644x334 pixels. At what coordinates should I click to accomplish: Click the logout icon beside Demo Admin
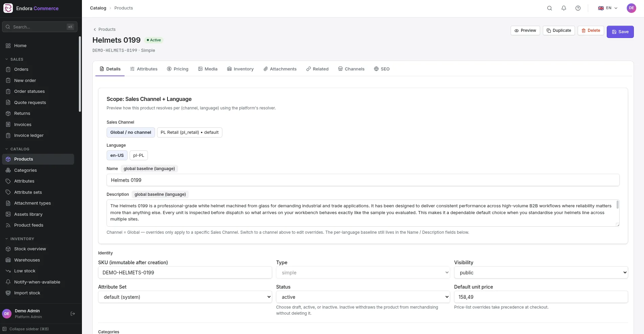point(73,314)
